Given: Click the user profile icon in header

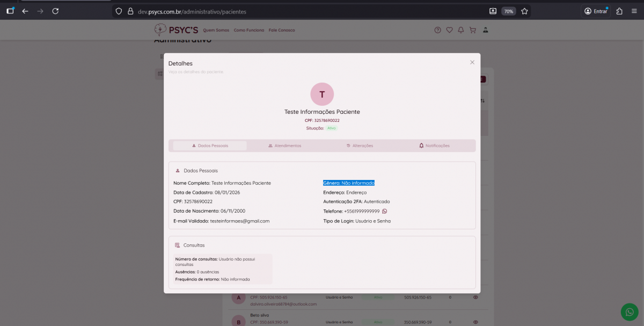Looking at the screenshot, I should (486, 30).
